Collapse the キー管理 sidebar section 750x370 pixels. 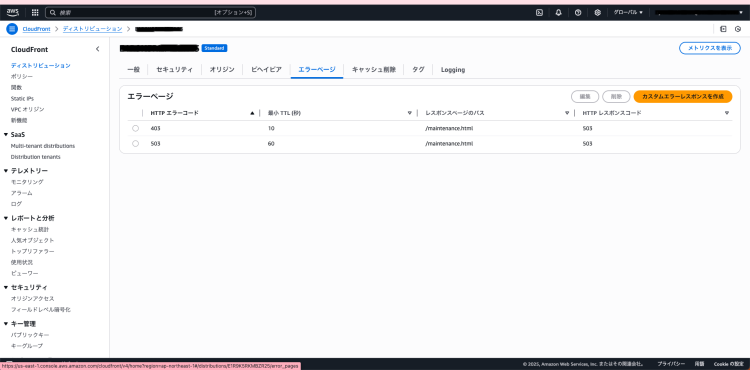pos(6,324)
